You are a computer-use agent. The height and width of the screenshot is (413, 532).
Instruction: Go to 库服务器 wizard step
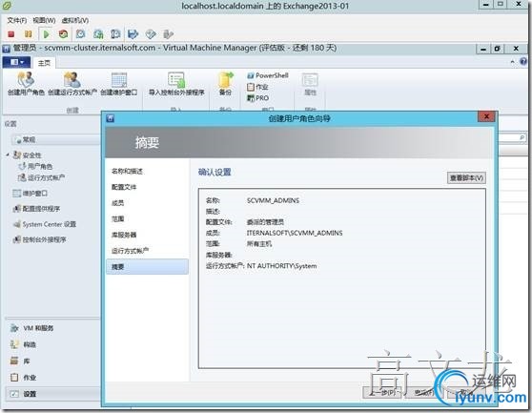point(124,235)
